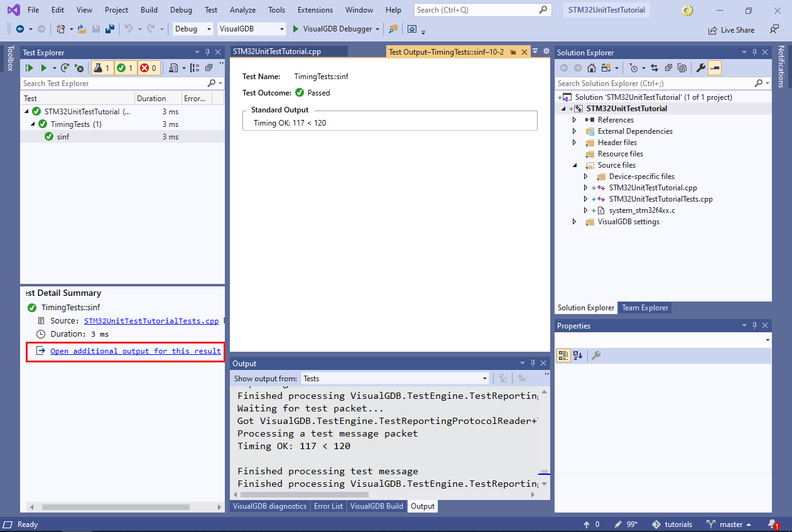Toggle the passed tests filter showing 1

[x=125, y=68]
